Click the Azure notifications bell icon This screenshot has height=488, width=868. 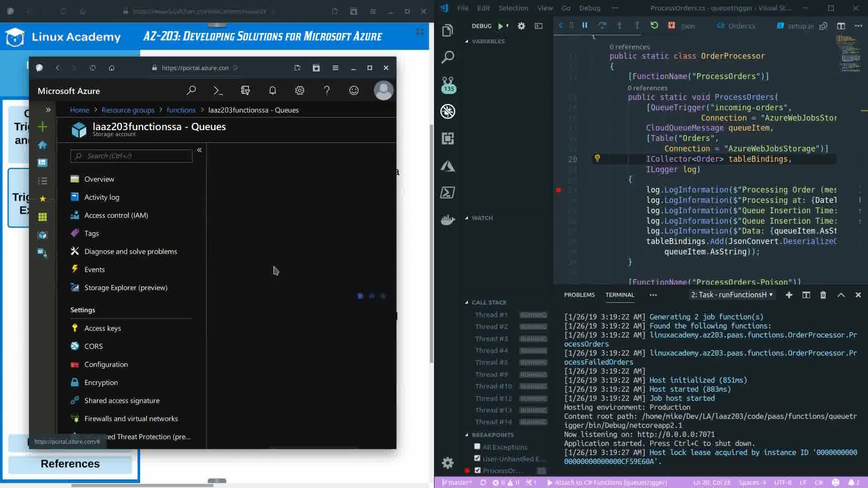pos(272,91)
